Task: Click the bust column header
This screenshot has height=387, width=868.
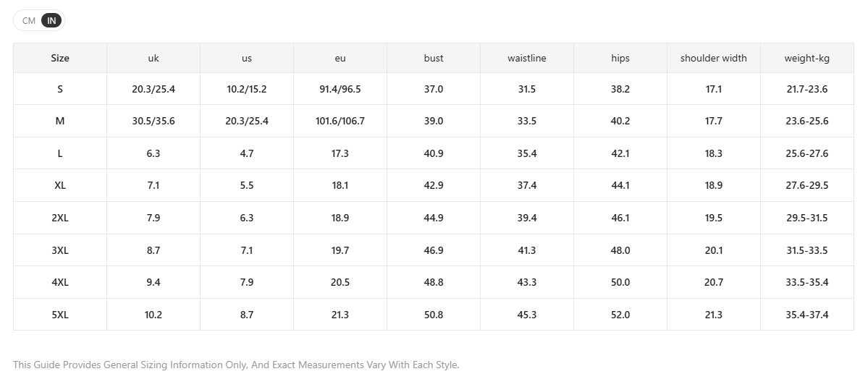Action: [434, 58]
